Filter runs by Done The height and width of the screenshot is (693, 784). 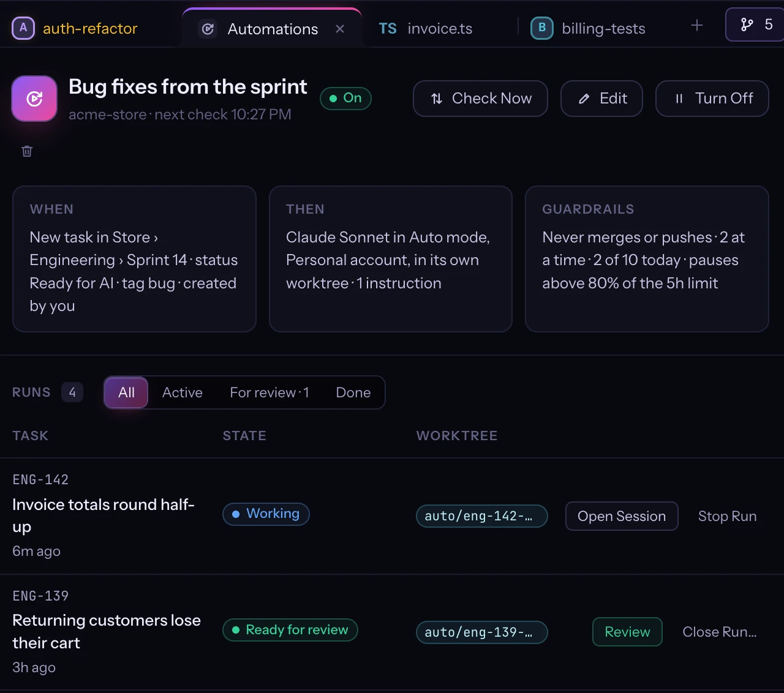353,392
